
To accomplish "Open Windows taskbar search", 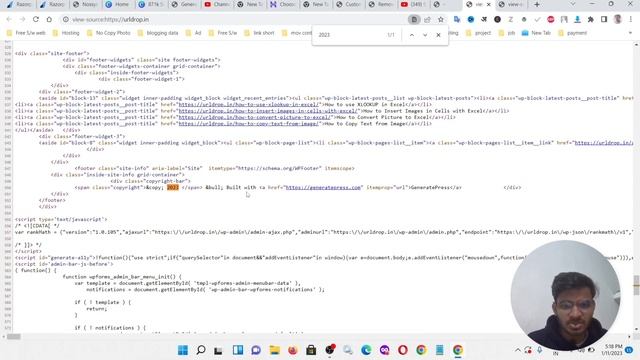I will coord(201,350).
